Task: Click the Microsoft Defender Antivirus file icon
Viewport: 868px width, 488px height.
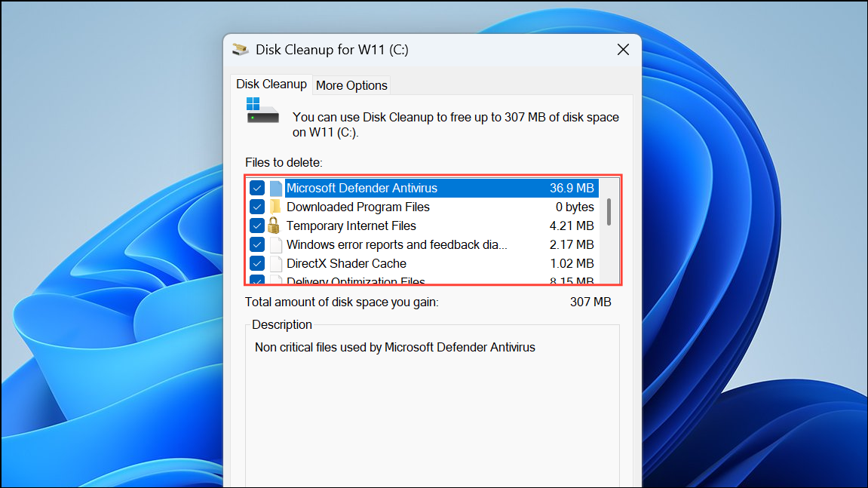Action: [x=276, y=187]
